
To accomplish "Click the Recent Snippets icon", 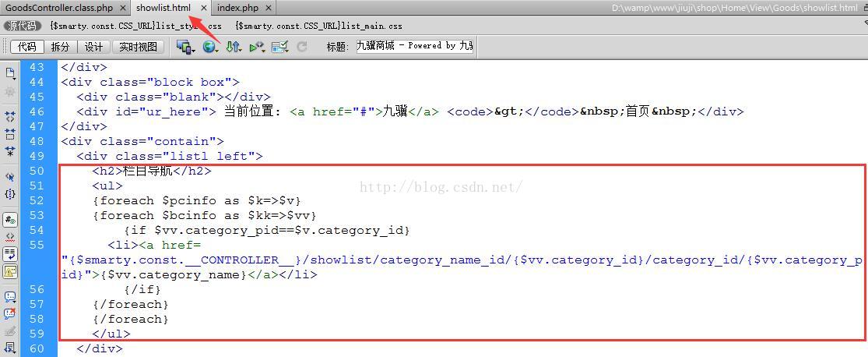I will click(x=10, y=348).
